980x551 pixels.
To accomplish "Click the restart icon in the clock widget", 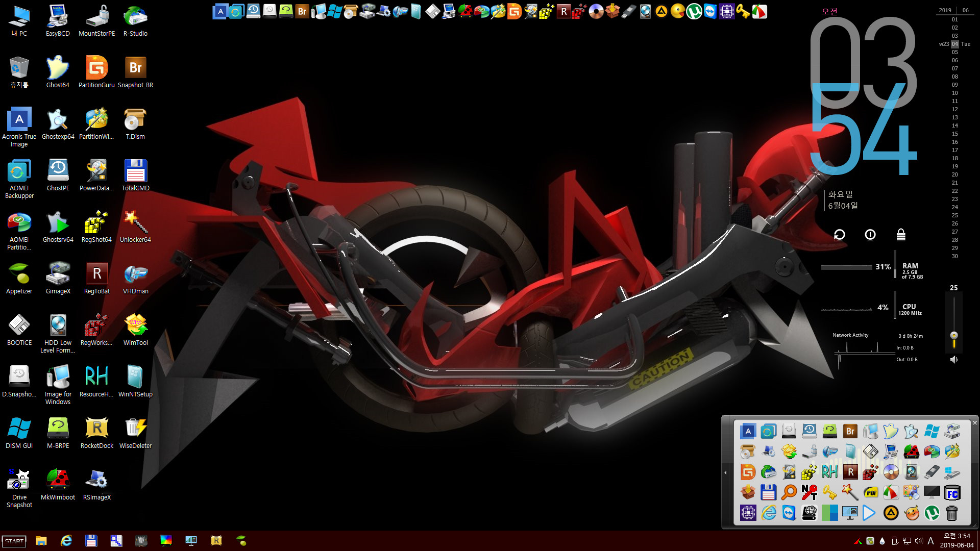I will pos(840,234).
